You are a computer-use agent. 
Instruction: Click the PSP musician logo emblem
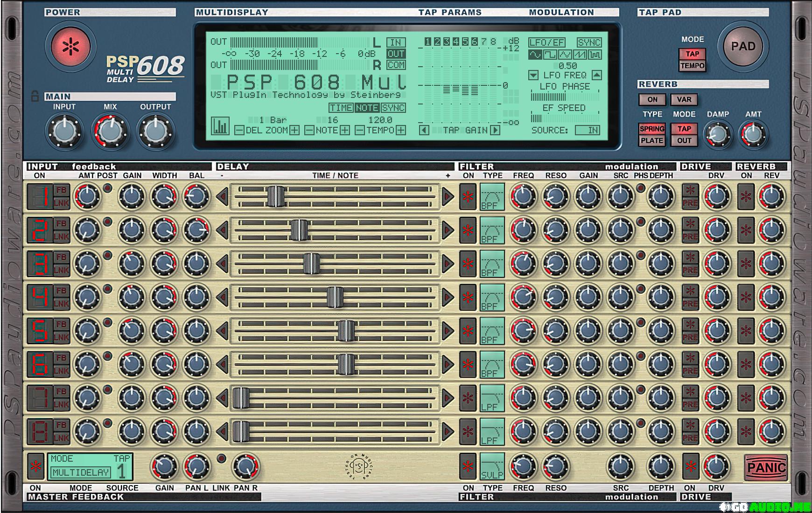tap(358, 466)
